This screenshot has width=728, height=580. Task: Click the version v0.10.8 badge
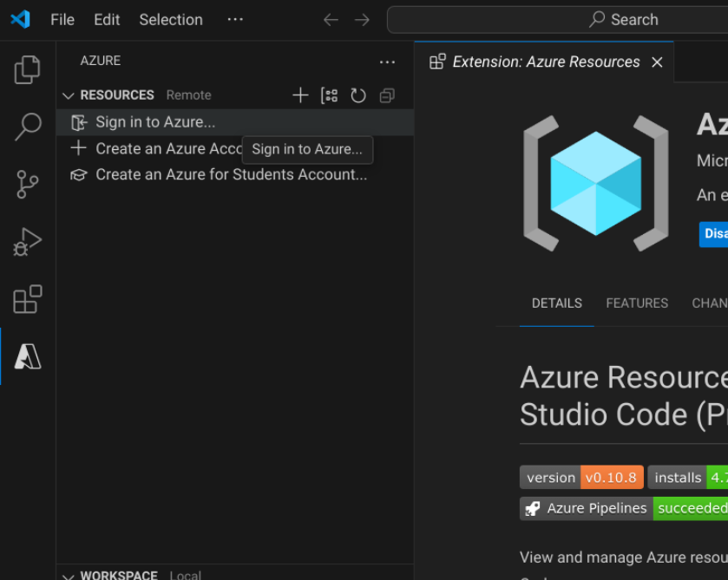click(x=581, y=477)
